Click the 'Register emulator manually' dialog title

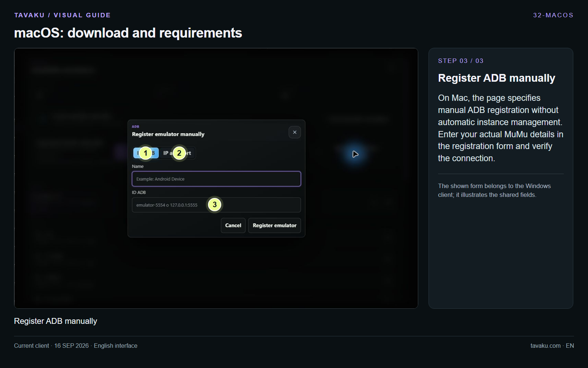tap(168, 134)
